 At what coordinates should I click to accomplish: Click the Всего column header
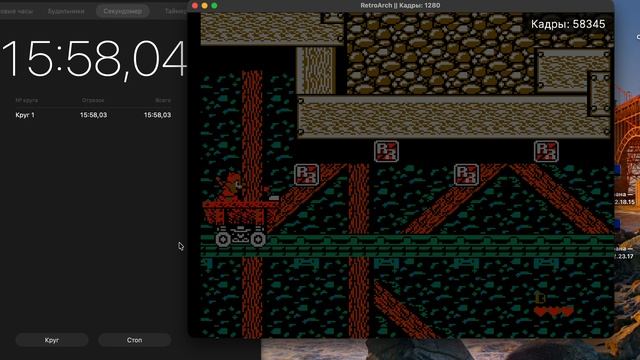coord(163,100)
